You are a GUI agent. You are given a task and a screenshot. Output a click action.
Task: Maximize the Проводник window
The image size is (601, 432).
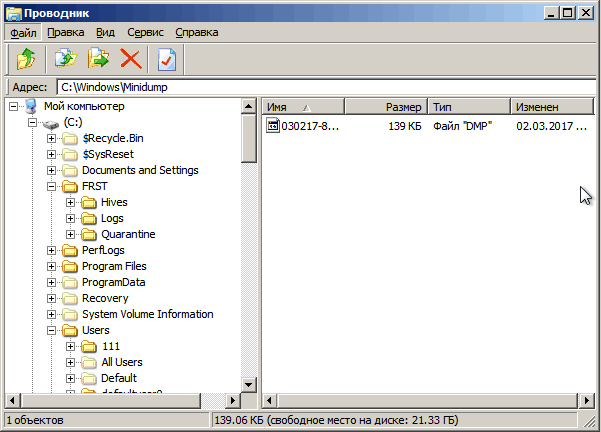(568, 13)
